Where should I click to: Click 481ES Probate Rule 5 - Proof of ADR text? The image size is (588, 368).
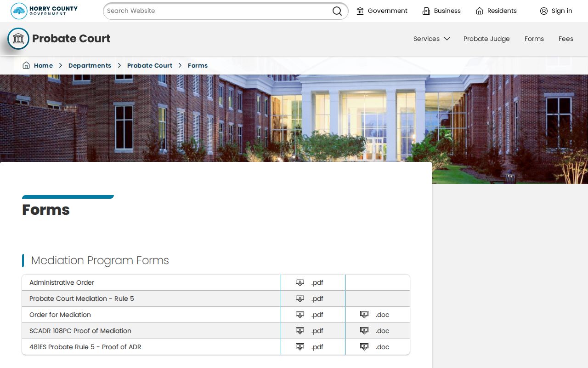[85, 347]
